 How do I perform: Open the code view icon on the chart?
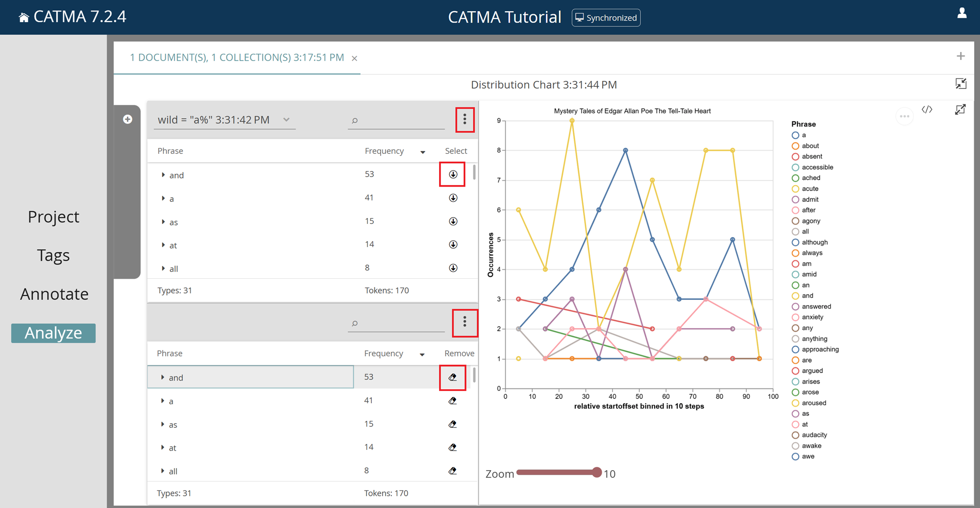point(928,109)
